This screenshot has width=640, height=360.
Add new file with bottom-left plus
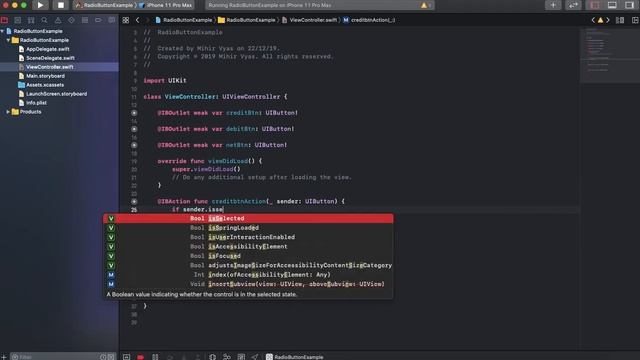tap(4, 357)
